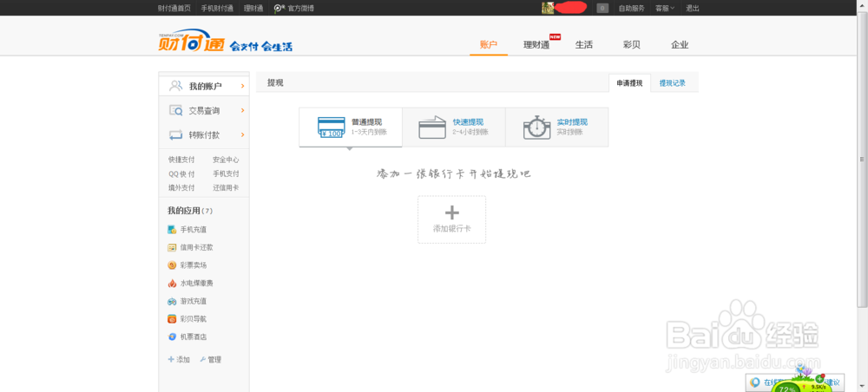Click the 添加银行卡 text label
The height and width of the screenshot is (392, 868).
(451, 228)
